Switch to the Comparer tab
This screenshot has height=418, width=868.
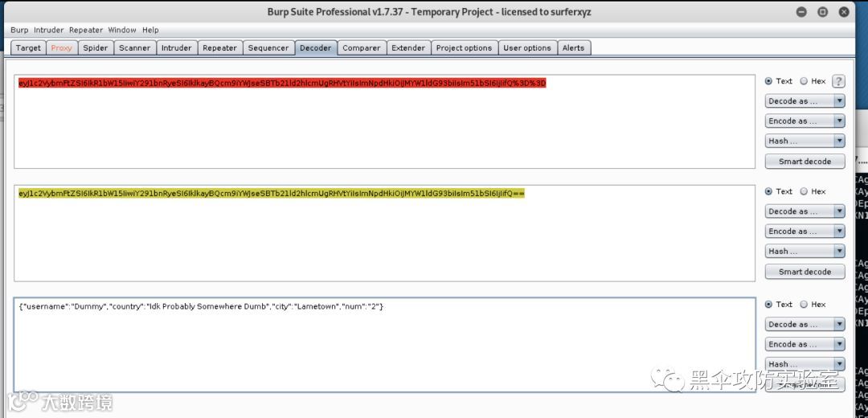pyautogui.click(x=361, y=47)
